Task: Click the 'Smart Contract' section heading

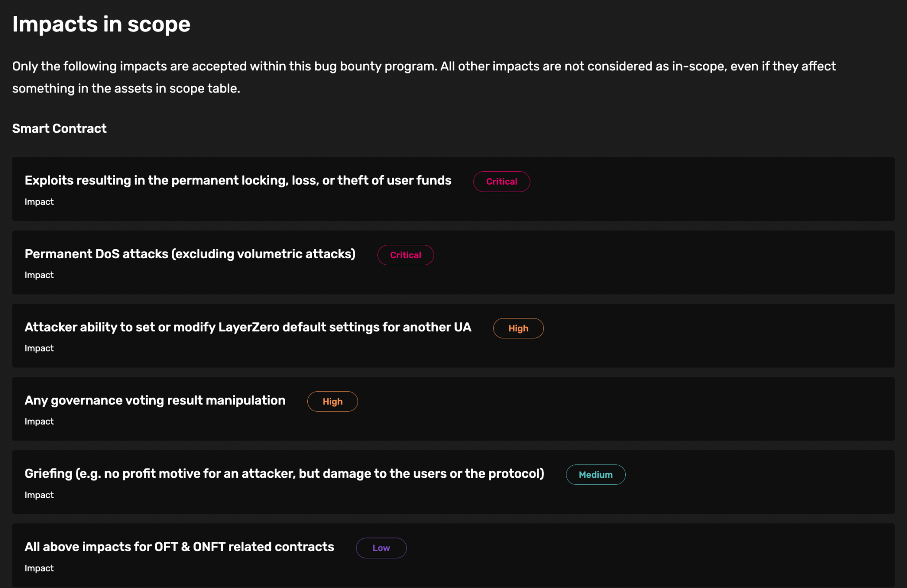Action: [x=59, y=128]
